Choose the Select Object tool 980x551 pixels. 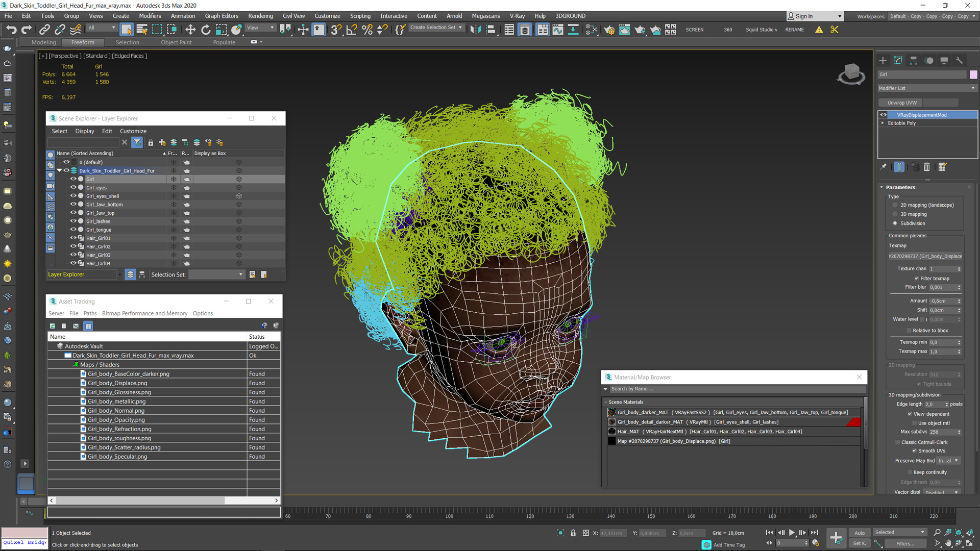pos(127,30)
